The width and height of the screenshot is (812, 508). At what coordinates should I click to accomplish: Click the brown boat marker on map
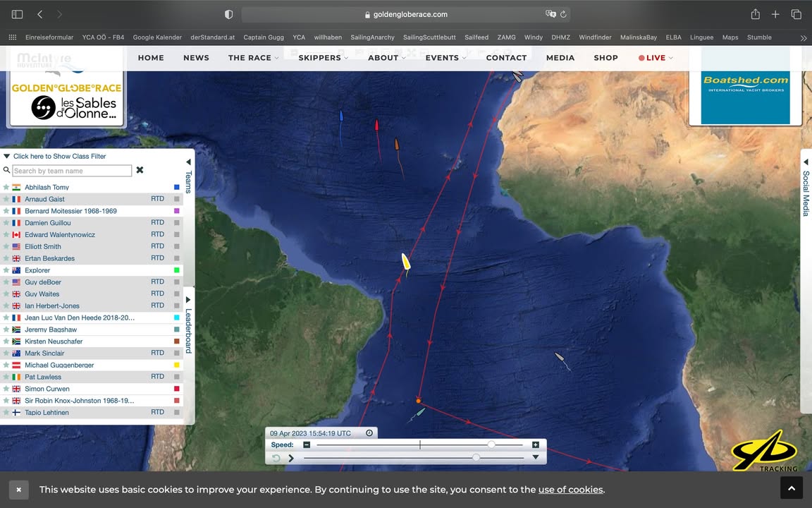point(397,144)
